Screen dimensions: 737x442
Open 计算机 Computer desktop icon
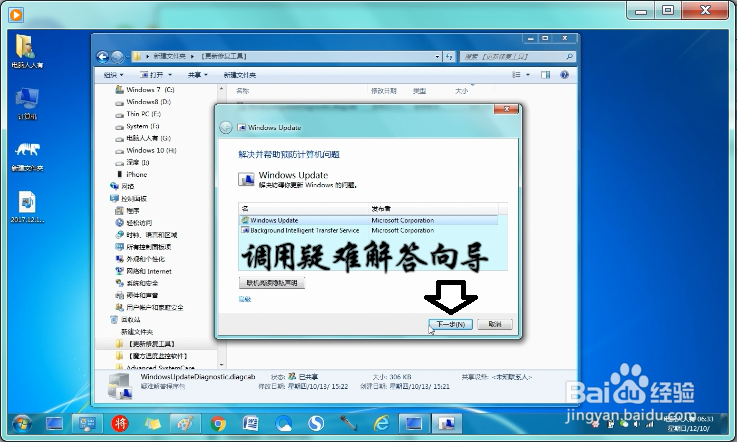click(x=27, y=103)
